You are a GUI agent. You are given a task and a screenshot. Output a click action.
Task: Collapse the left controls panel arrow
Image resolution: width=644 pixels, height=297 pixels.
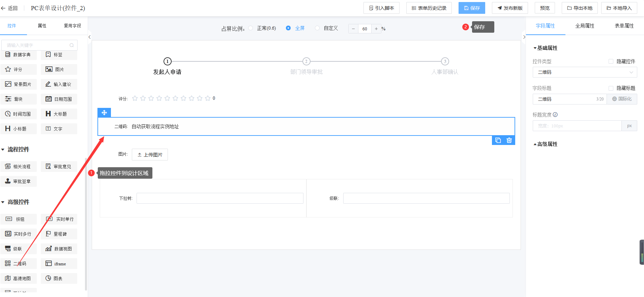point(89,37)
